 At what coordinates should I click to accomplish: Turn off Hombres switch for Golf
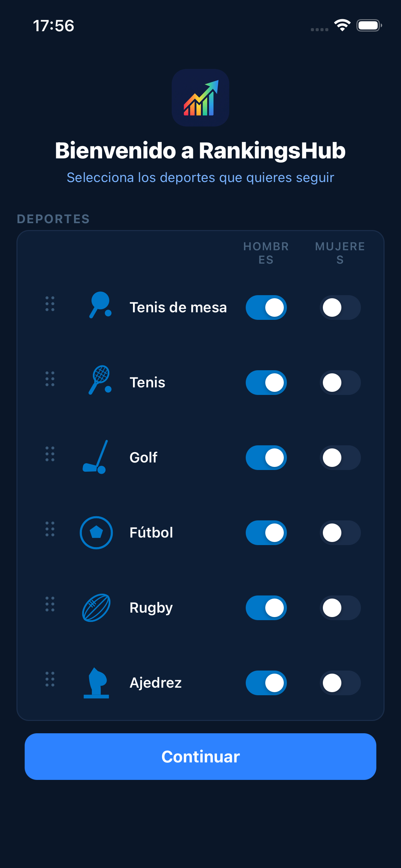coord(266,458)
